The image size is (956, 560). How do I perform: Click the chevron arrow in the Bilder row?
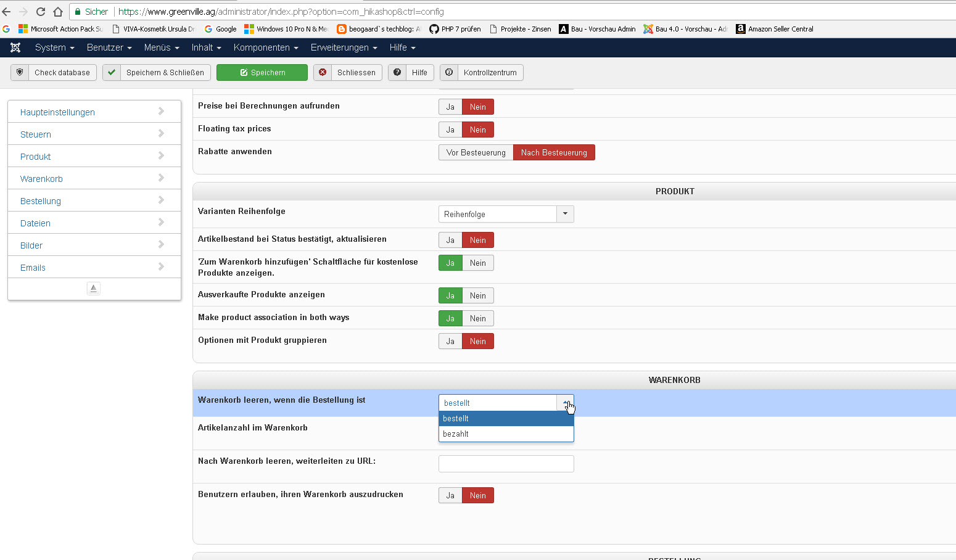[161, 244]
